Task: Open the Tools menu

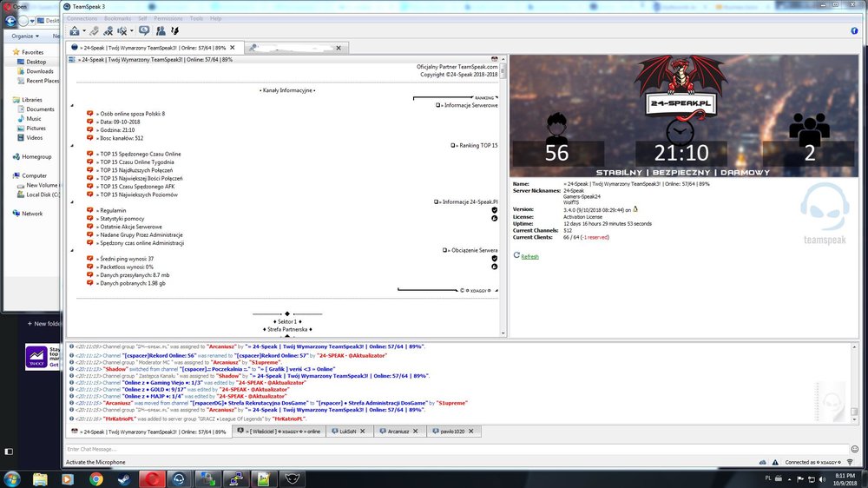Action: click(x=196, y=18)
